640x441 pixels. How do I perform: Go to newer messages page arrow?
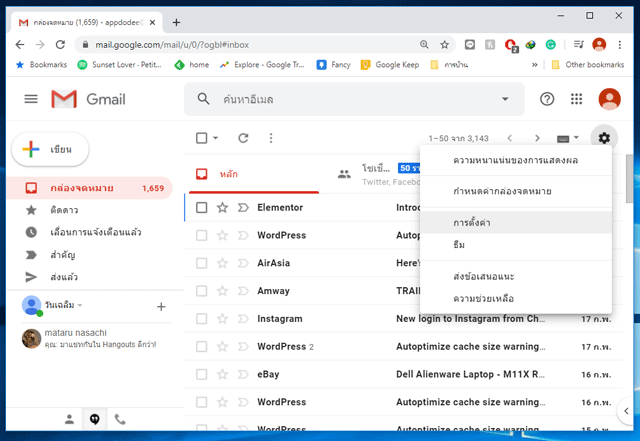click(x=509, y=138)
